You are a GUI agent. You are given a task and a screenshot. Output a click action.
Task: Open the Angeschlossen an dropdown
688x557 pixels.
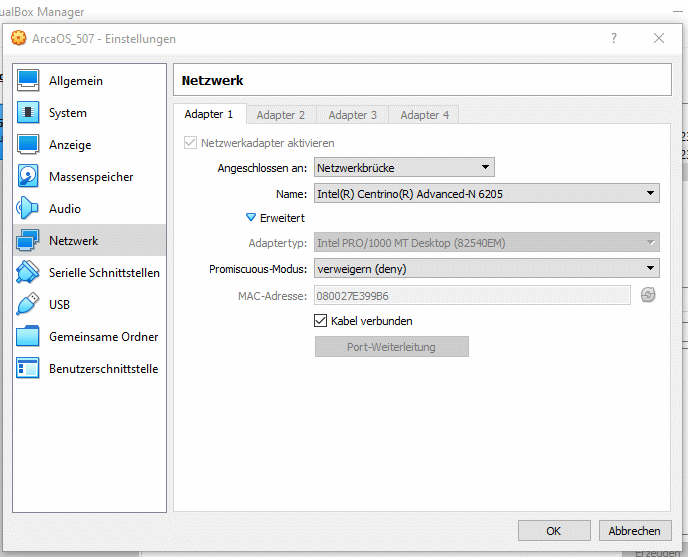click(x=404, y=168)
